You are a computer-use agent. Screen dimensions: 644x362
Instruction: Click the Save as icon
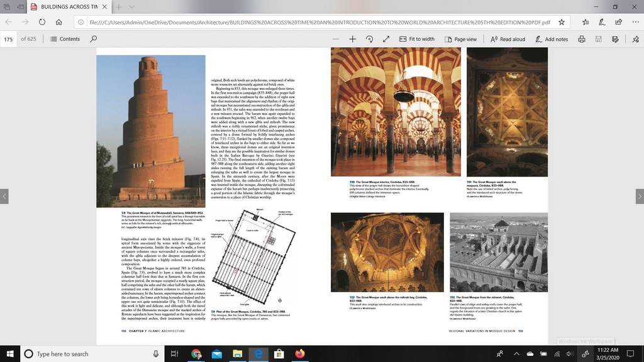click(615, 39)
